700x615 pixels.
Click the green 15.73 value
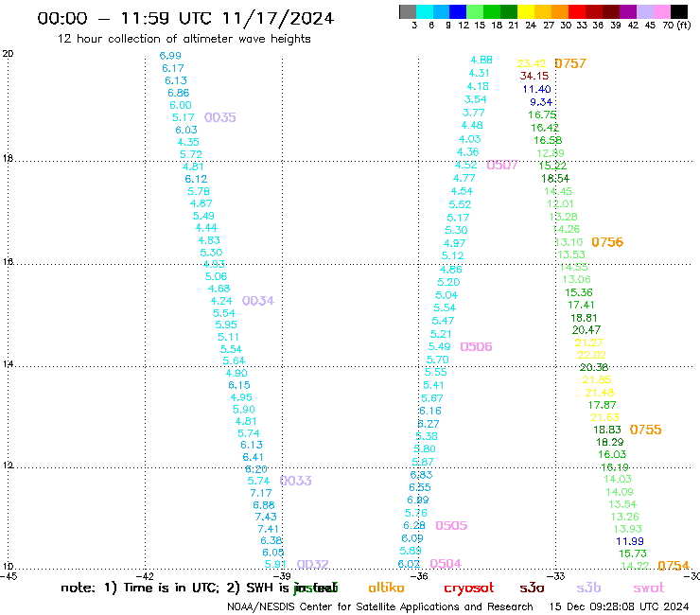pyautogui.click(x=633, y=553)
